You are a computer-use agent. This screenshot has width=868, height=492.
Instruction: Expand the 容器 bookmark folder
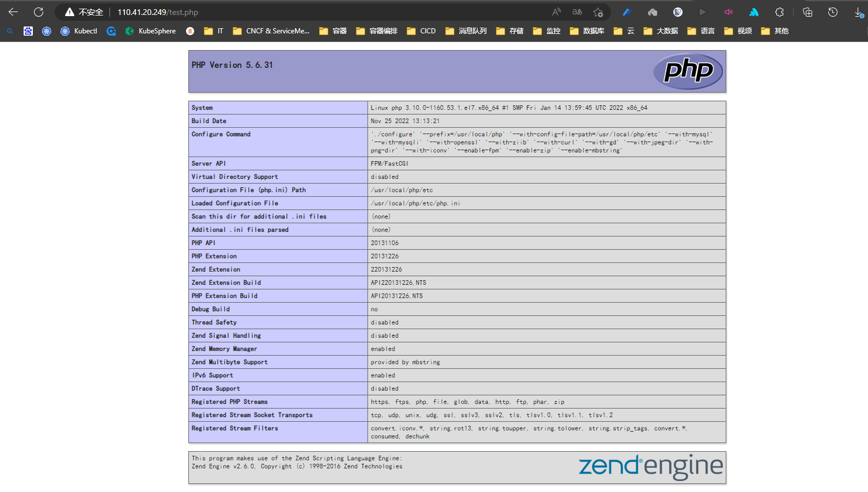click(333, 31)
